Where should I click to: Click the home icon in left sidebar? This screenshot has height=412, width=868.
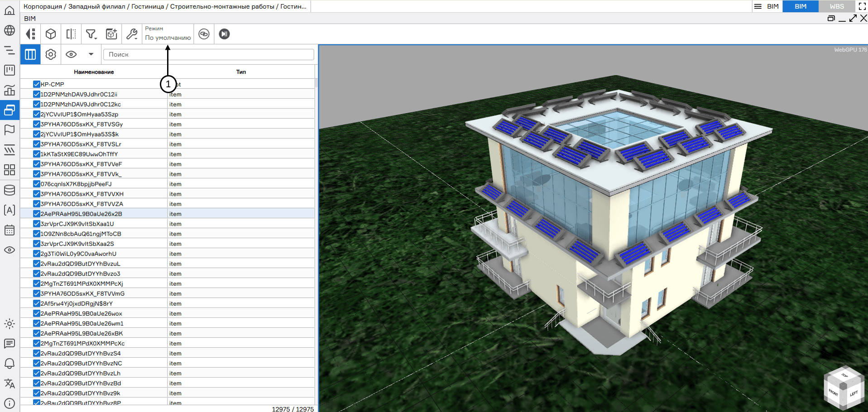tap(10, 10)
